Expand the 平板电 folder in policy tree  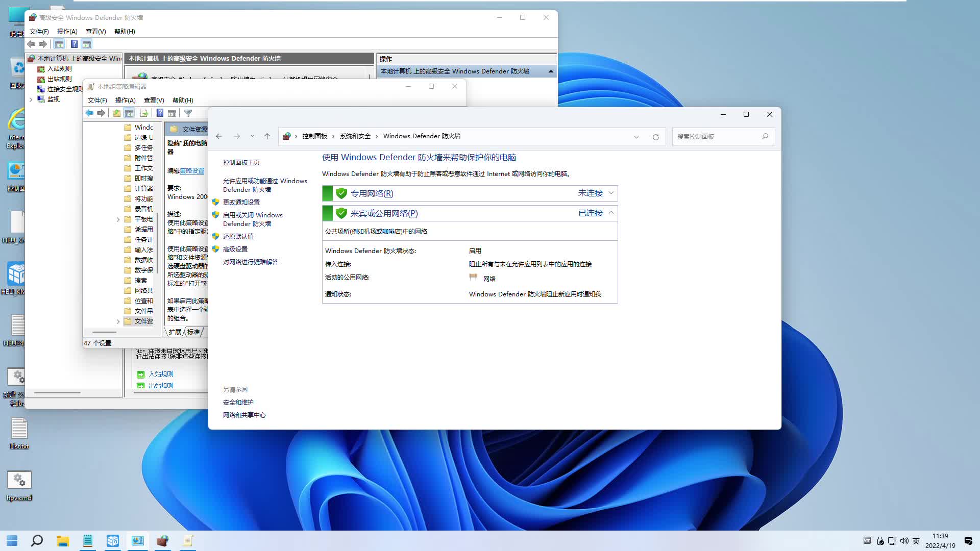118,219
